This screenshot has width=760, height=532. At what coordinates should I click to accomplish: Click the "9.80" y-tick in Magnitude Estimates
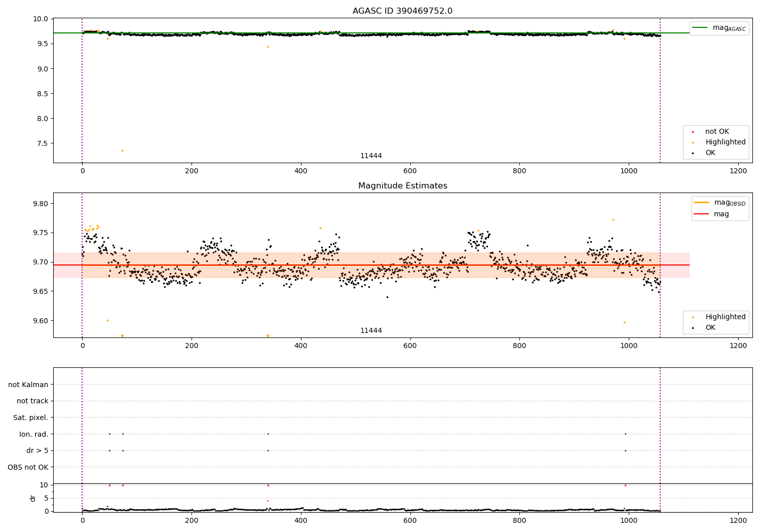[x=41, y=204]
